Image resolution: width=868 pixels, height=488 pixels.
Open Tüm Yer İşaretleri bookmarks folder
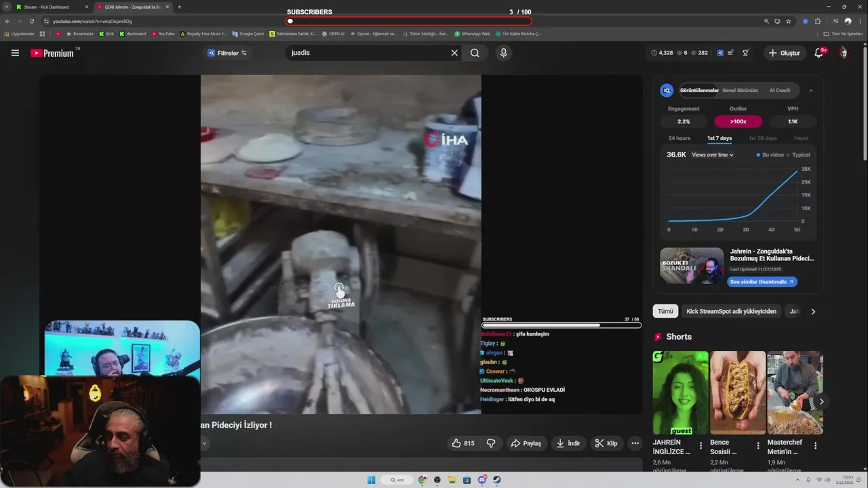coord(844,33)
